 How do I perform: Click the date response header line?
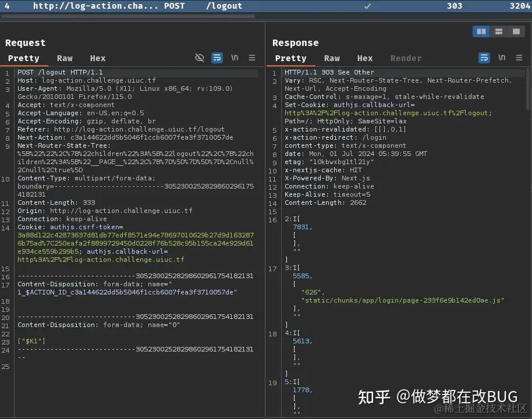[356, 154]
